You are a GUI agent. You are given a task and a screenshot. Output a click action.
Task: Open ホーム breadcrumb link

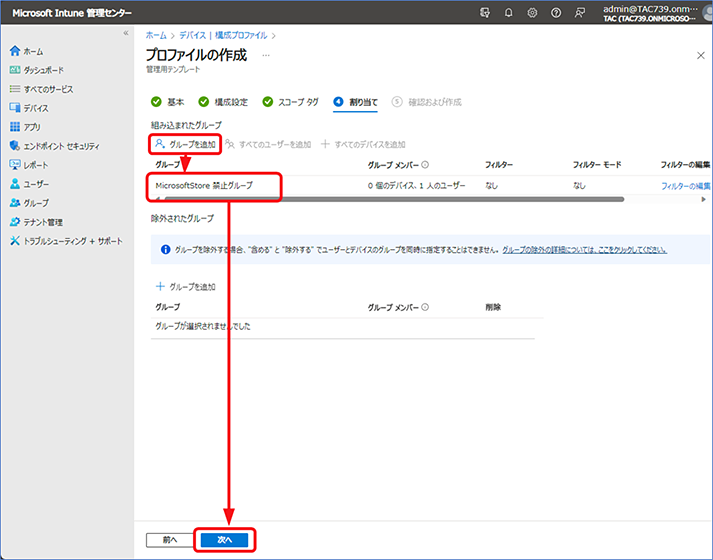click(156, 35)
